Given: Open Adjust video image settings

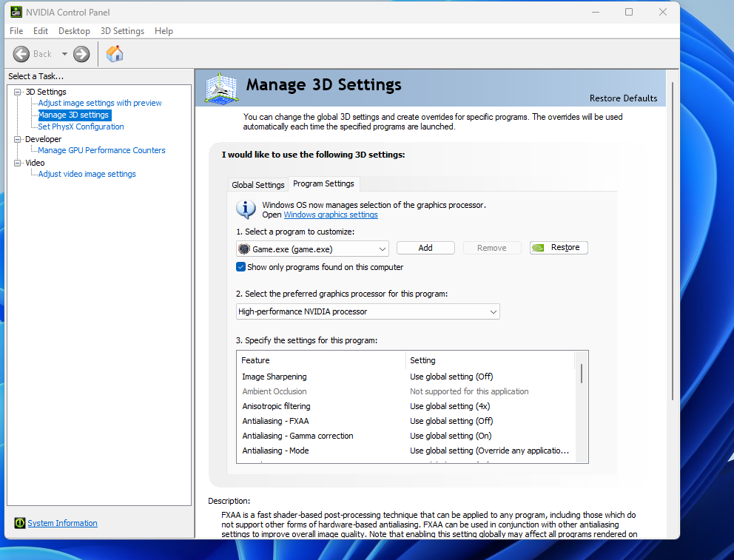Looking at the screenshot, I should pyautogui.click(x=87, y=174).
